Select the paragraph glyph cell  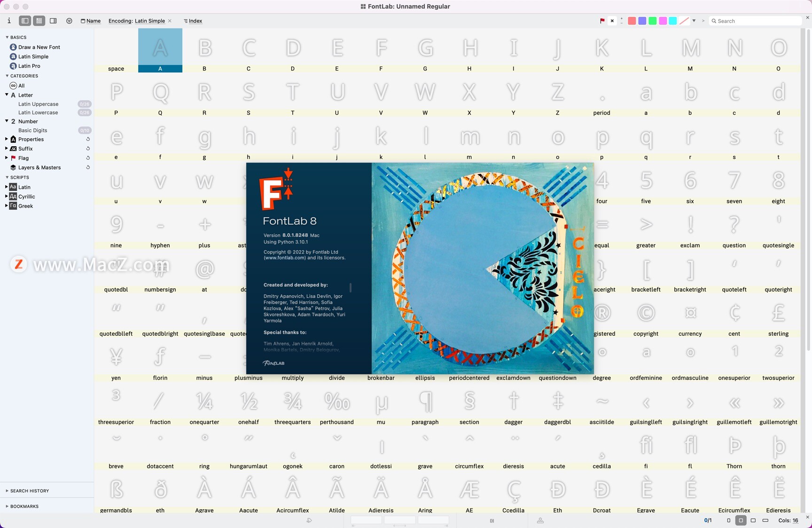(425, 404)
